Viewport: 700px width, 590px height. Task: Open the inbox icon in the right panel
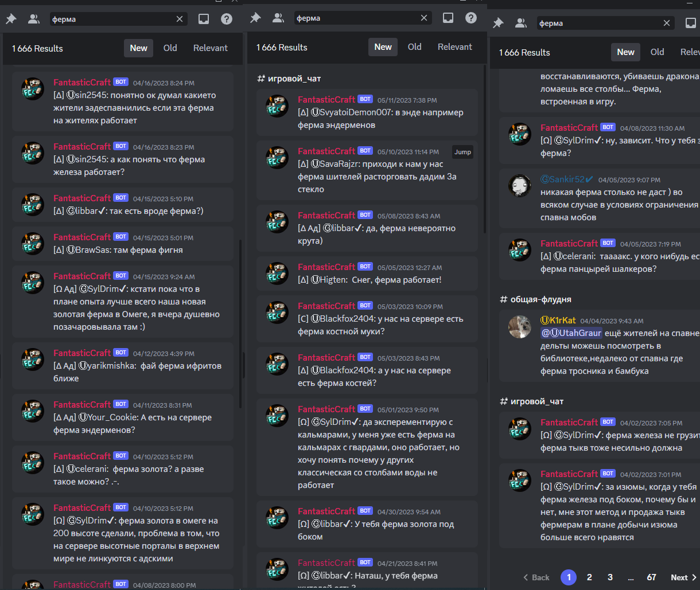[691, 24]
